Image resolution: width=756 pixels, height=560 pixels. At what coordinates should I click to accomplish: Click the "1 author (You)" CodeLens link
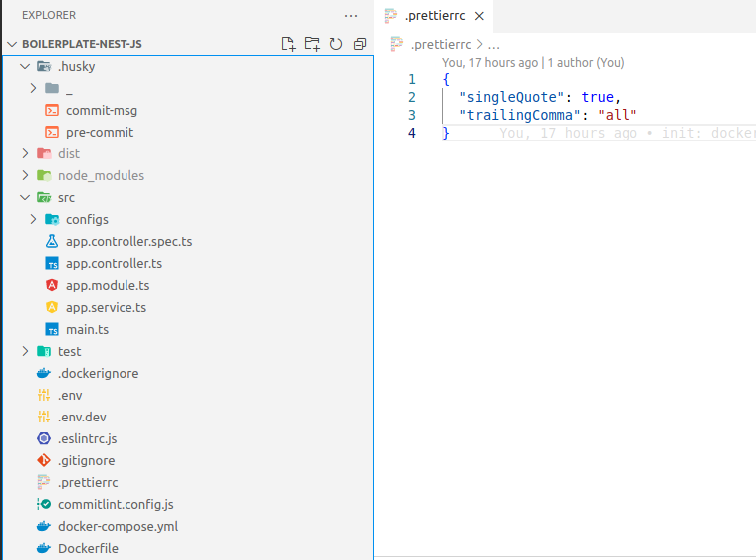(586, 62)
